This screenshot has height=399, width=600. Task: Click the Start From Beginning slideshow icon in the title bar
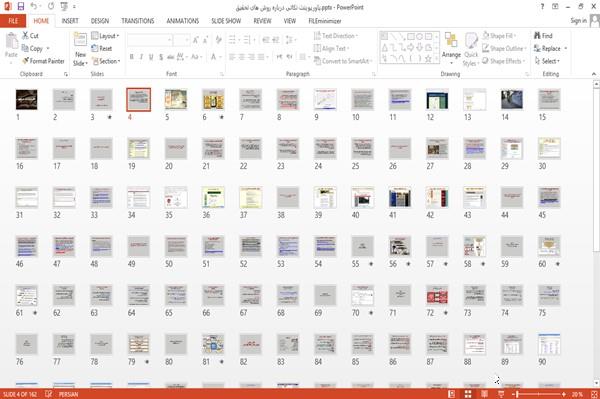64,6
